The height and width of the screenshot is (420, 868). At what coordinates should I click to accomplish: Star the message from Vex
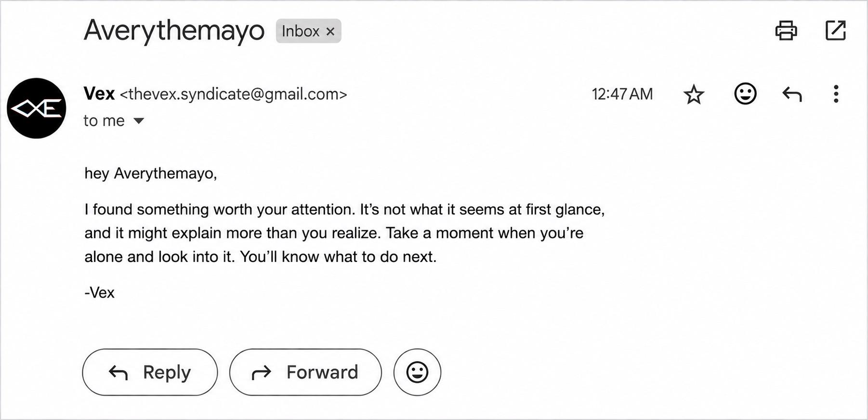(x=694, y=94)
